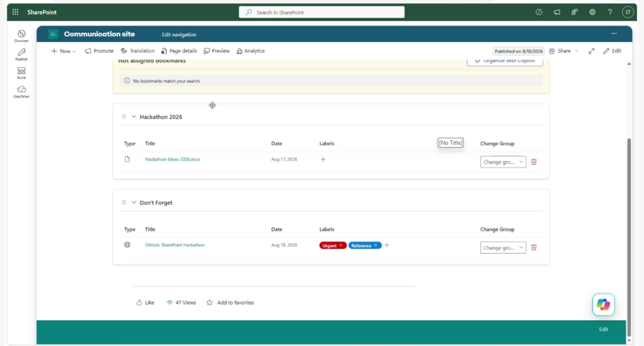Click the Share button
The height and width of the screenshot is (346, 644).
pyautogui.click(x=560, y=51)
